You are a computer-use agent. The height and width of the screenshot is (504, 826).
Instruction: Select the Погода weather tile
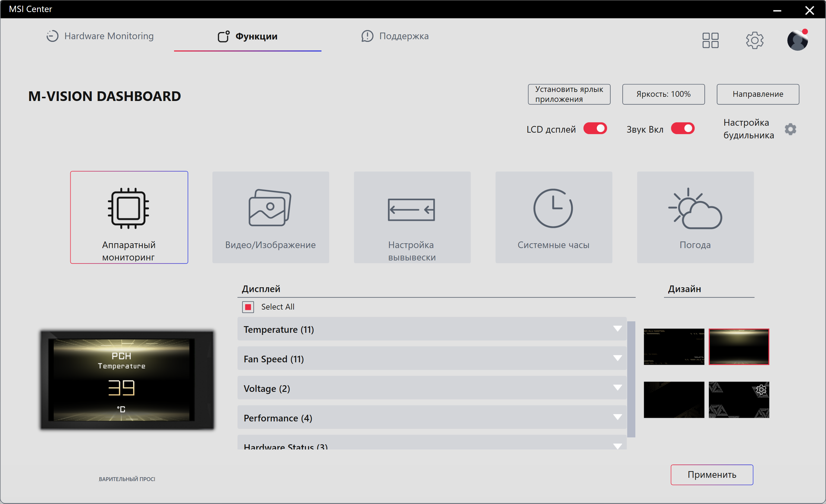tap(695, 217)
